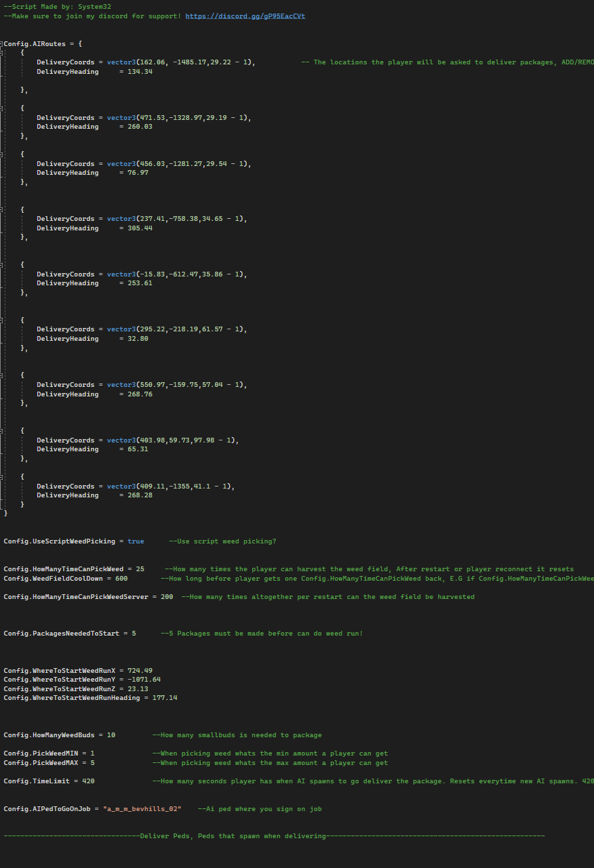
Task: Collapse the final route block before the closing brace
Action: pos(2,476)
